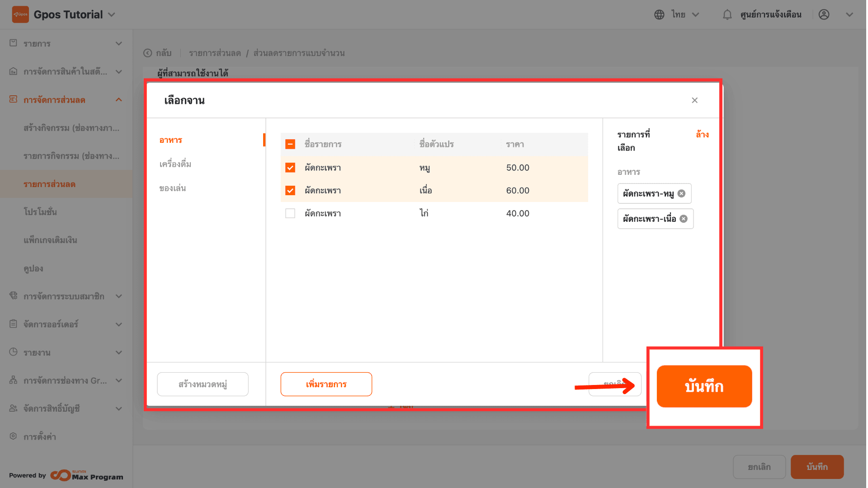The height and width of the screenshot is (488, 868).
Task: Click the ล้าง clear link
Action: (702, 134)
